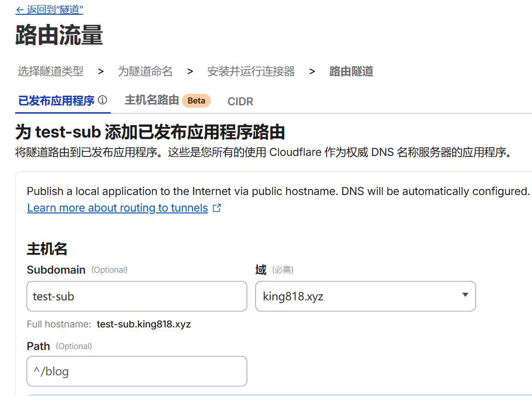Click the back arrow link 返回到"隧道"

point(50,10)
